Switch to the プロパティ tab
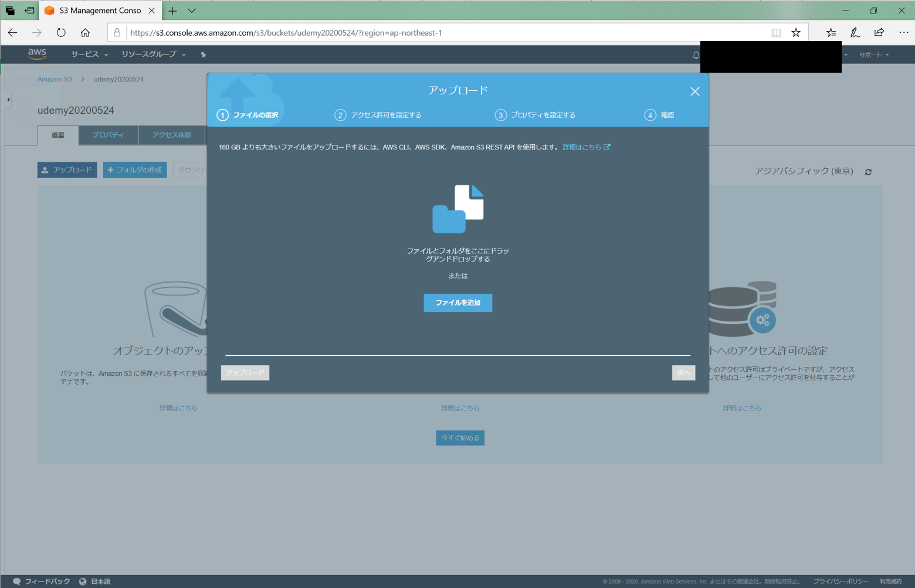 tap(108, 135)
